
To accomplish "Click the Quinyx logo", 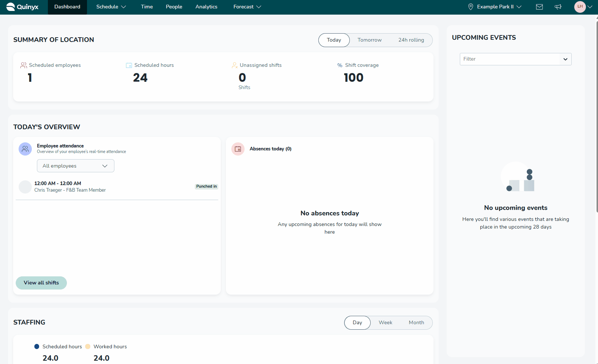I will [x=22, y=7].
